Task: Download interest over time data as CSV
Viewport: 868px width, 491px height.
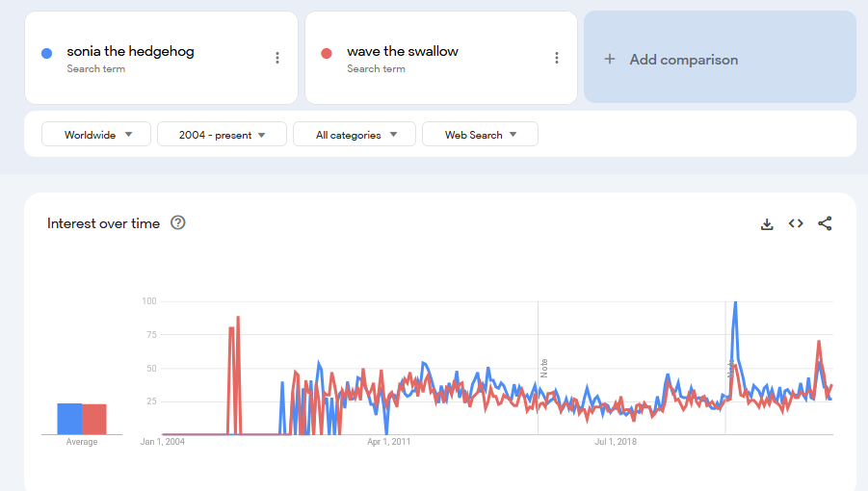Action: 767,224
